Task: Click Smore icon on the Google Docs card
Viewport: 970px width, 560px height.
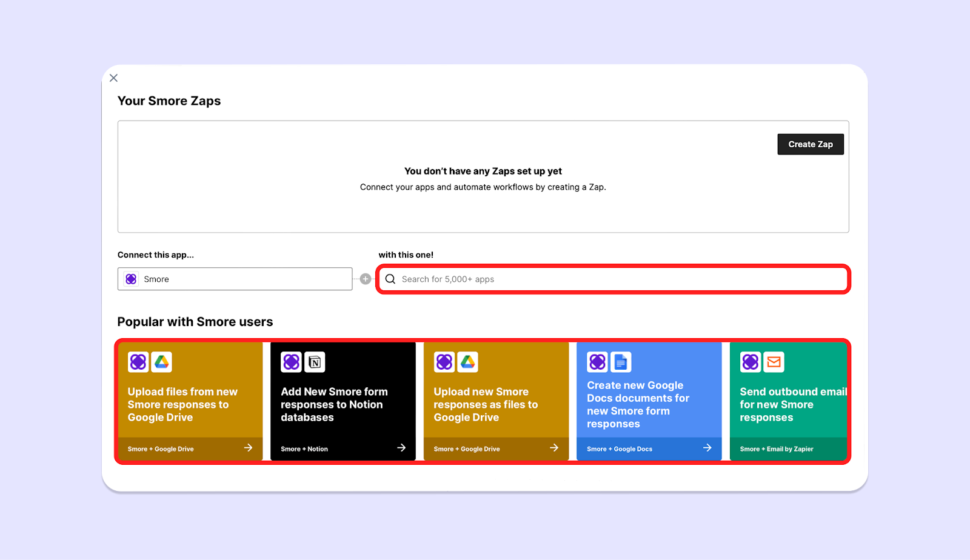Action: [x=598, y=362]
